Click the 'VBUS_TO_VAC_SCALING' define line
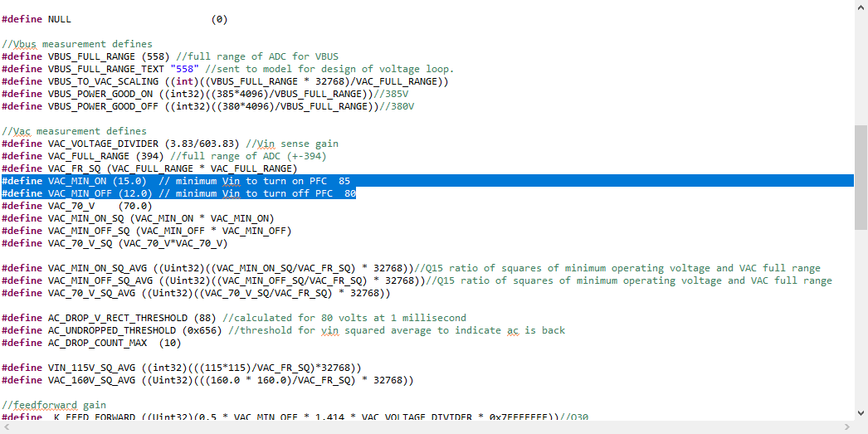868x434 pixels. click(x=225, y=81)
